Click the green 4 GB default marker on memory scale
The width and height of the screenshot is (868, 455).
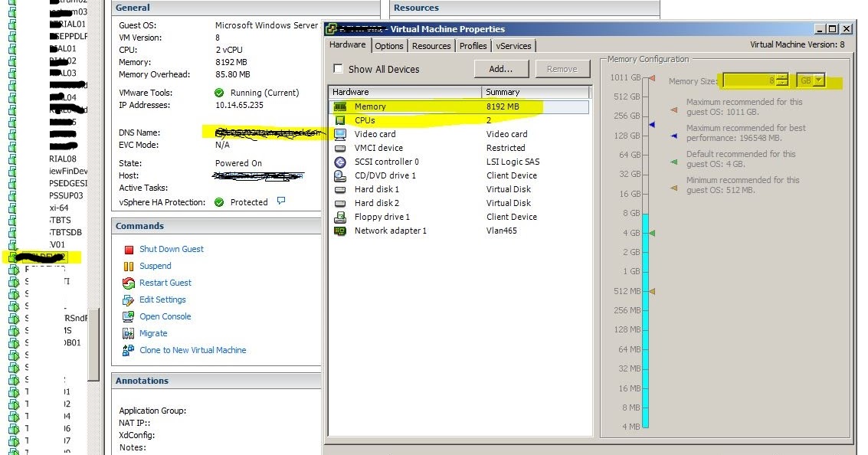coord(652,233)
